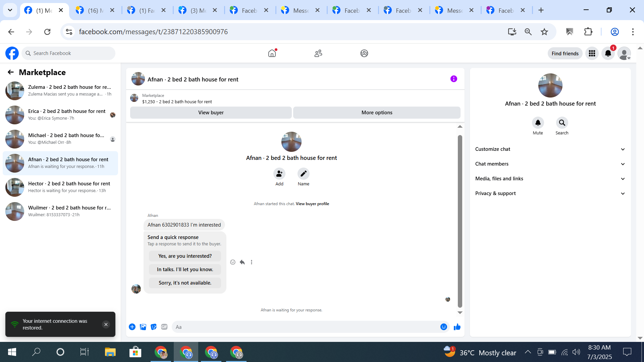
Task: Click the Search icon in the chat info panel
Action: click(x=562, y=123)
